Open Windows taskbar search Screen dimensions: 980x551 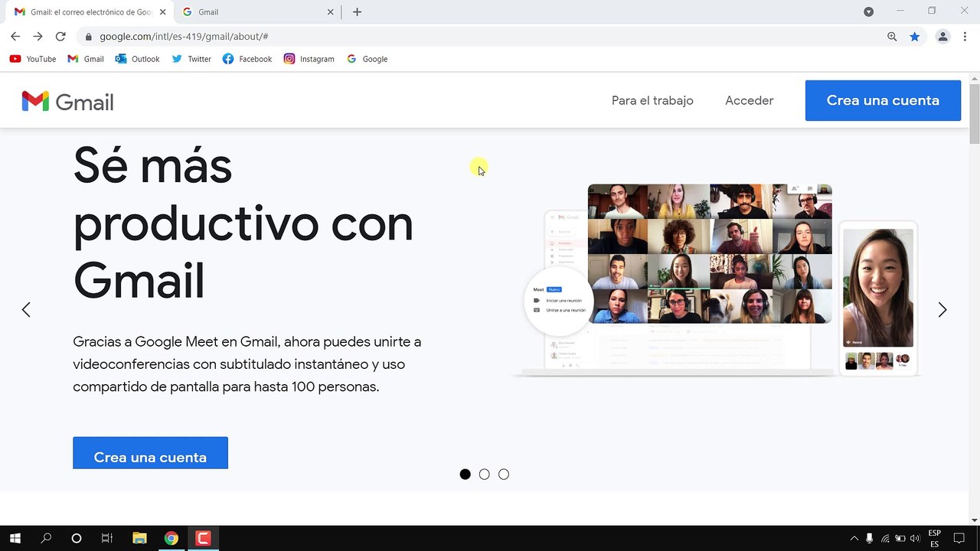[x=46, y=539]
